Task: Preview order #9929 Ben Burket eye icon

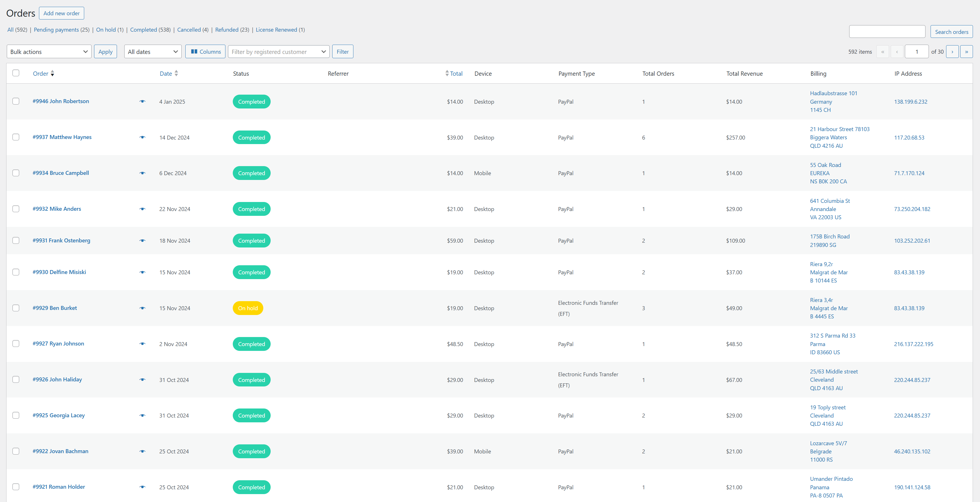Action: click(x=142, y=308)
